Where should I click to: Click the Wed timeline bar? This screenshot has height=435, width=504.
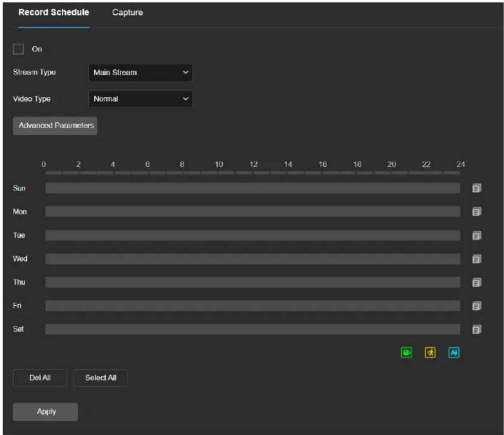pyautogui.click(x=253, y=259)
